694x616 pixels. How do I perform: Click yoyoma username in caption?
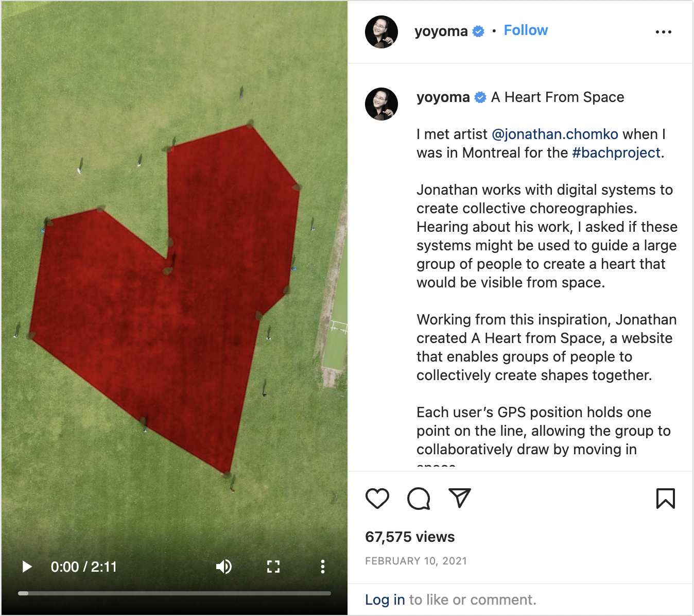[x=443, y=97]
